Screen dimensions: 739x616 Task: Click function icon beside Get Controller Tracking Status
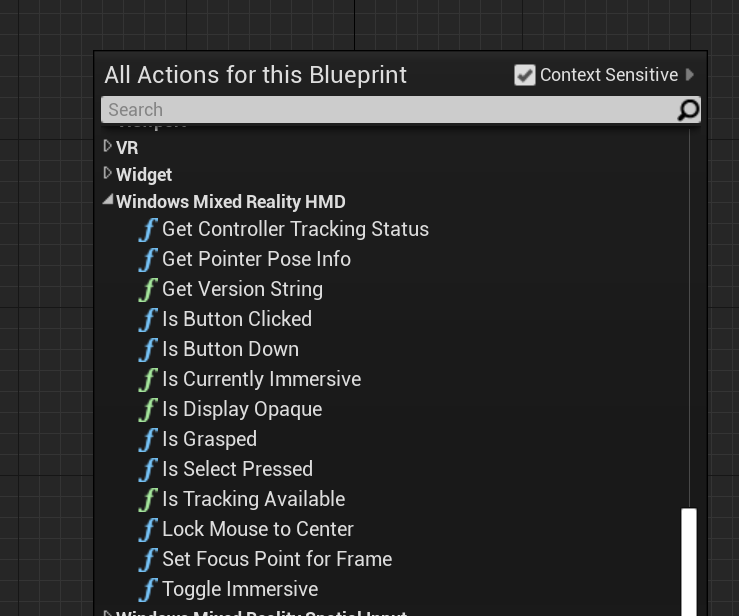click(x=148, y=230)
